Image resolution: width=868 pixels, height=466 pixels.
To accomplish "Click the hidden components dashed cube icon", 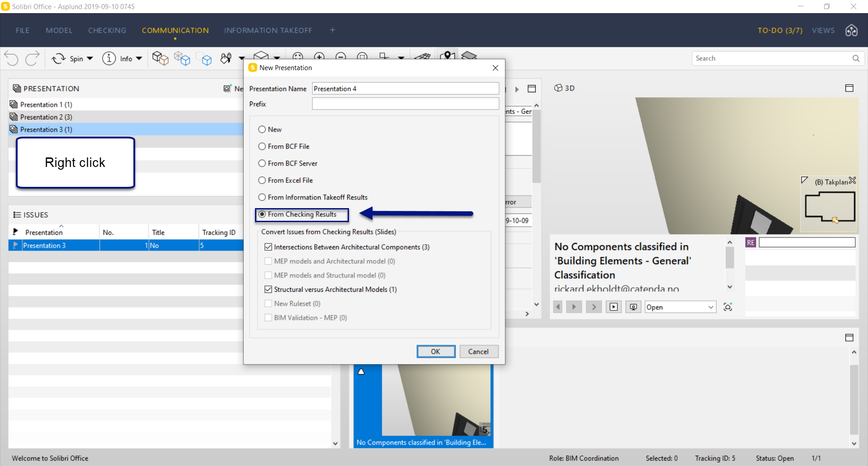I will click(x=204, y=59).
